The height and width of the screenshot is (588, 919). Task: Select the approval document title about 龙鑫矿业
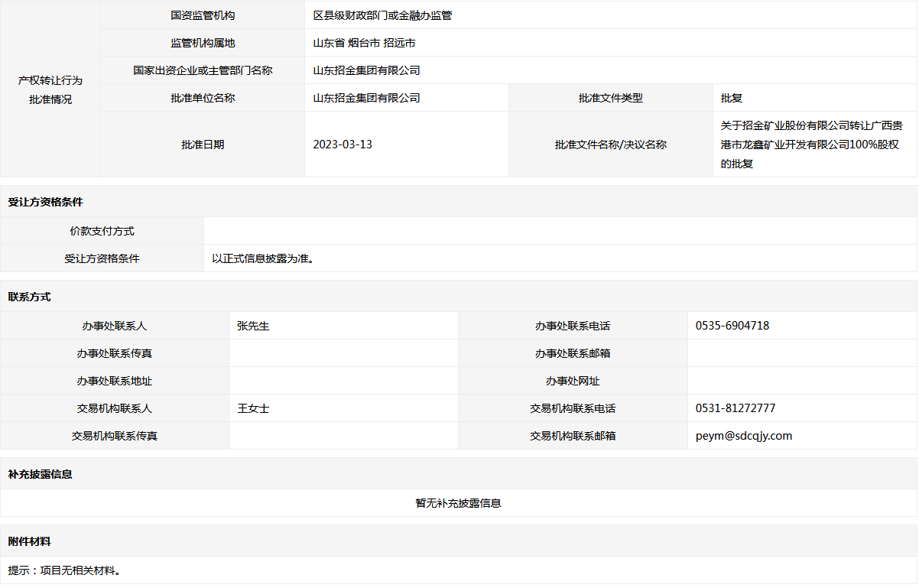coord(811,145)
